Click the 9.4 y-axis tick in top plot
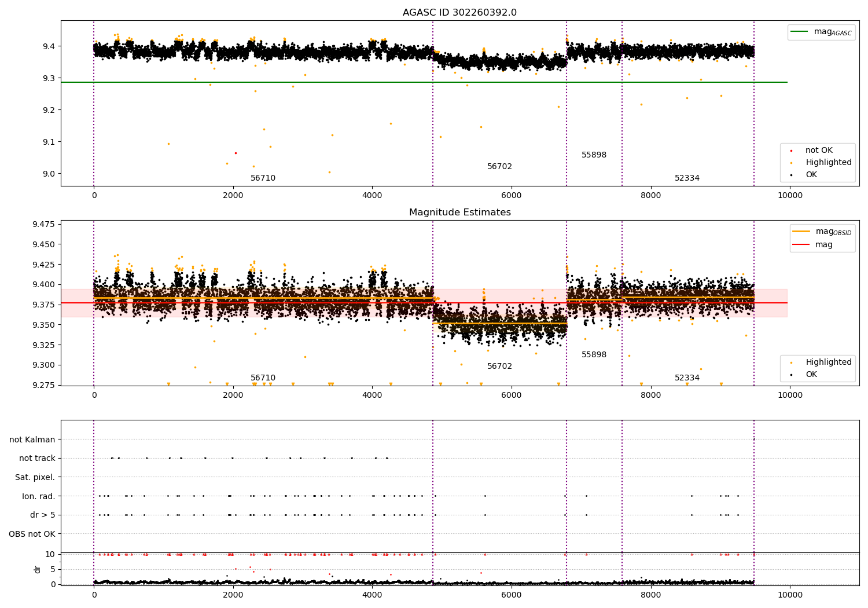This screenshot has width=868, height=608. coord(49,46)
